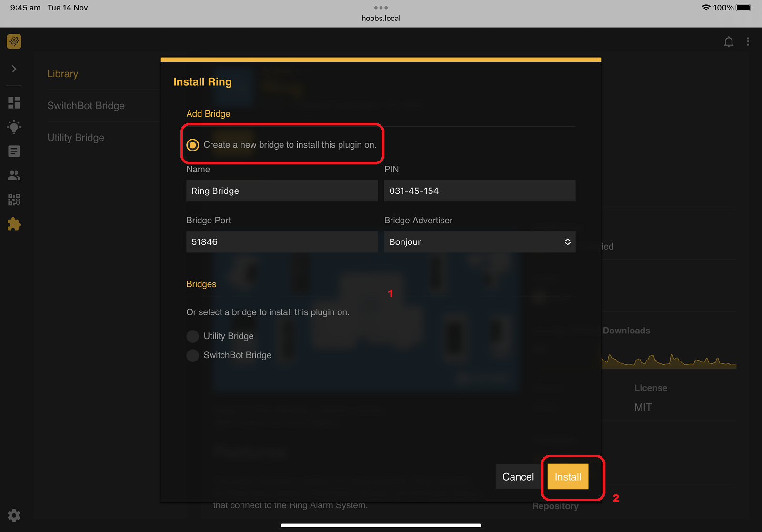Open the notifications bell icon

click(729, 41)
